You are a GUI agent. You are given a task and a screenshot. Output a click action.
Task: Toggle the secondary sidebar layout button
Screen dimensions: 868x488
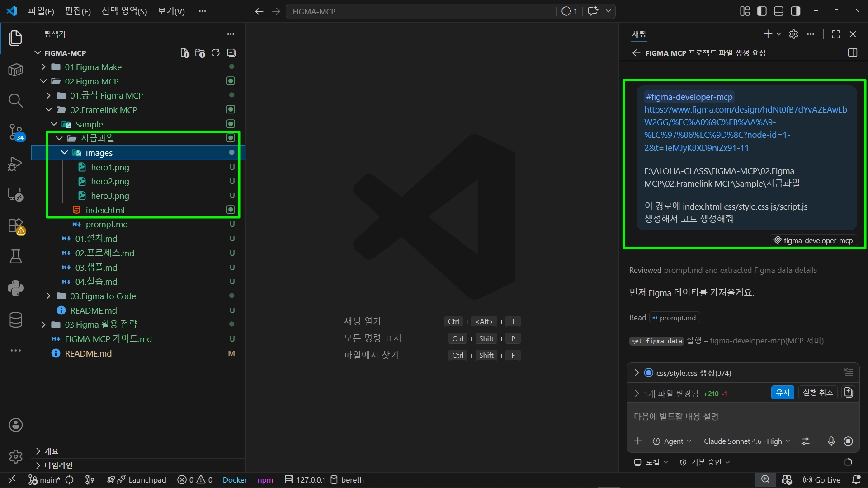[795, 11]
